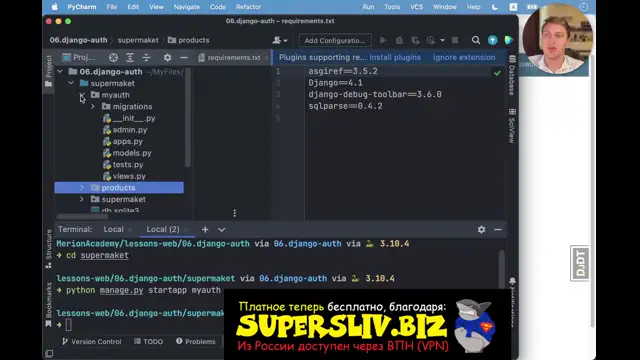Hide the Terminal panel with minus icon
This screenshot has width=640, height=360.
pyautogui.click(x=498, y=229)
